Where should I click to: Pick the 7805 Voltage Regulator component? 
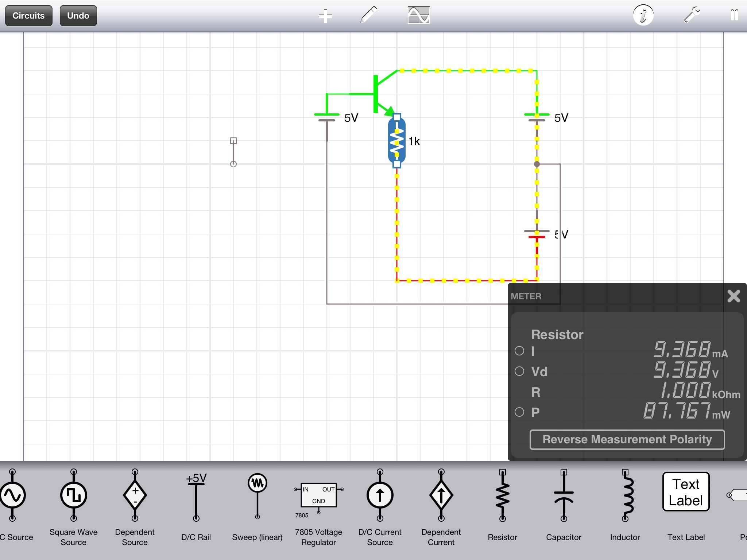[x=318, y=496]
